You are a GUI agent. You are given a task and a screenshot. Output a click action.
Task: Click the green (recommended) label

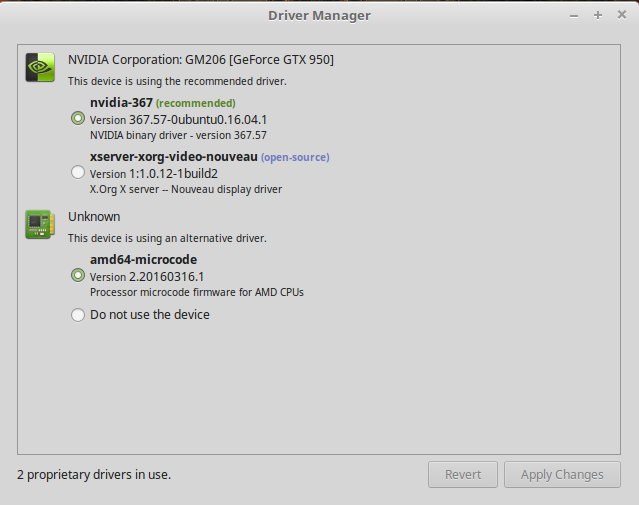[196, 103]
